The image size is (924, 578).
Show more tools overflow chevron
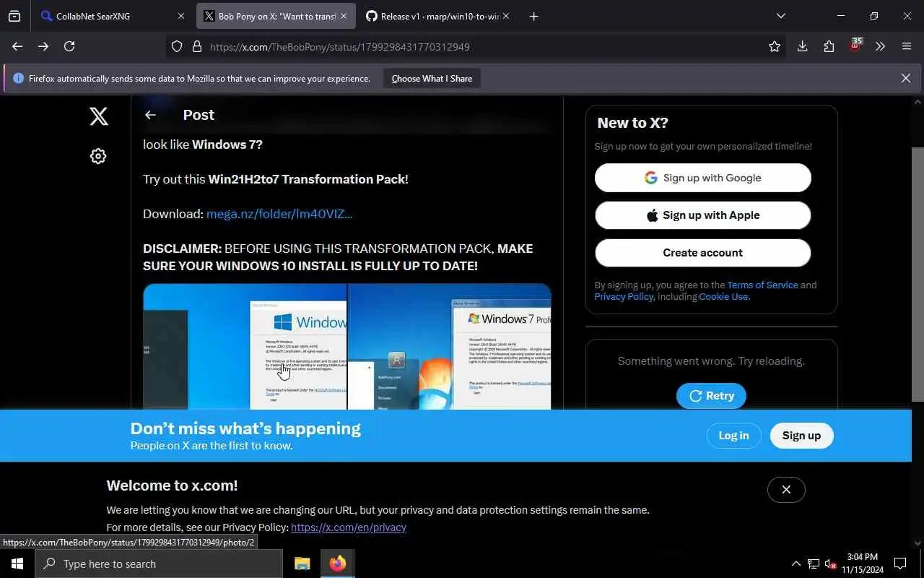[x=880, y=46]
